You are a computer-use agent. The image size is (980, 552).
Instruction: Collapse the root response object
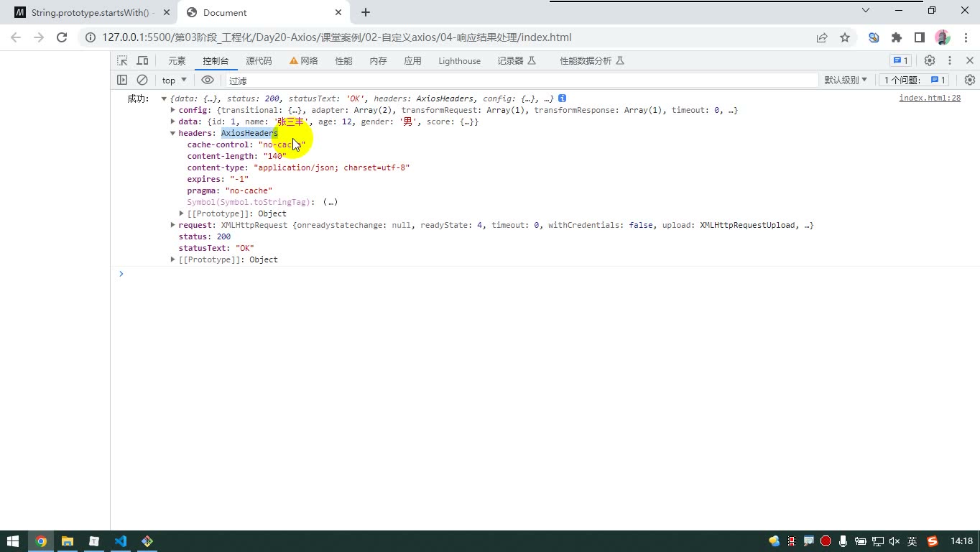[164, 98]
